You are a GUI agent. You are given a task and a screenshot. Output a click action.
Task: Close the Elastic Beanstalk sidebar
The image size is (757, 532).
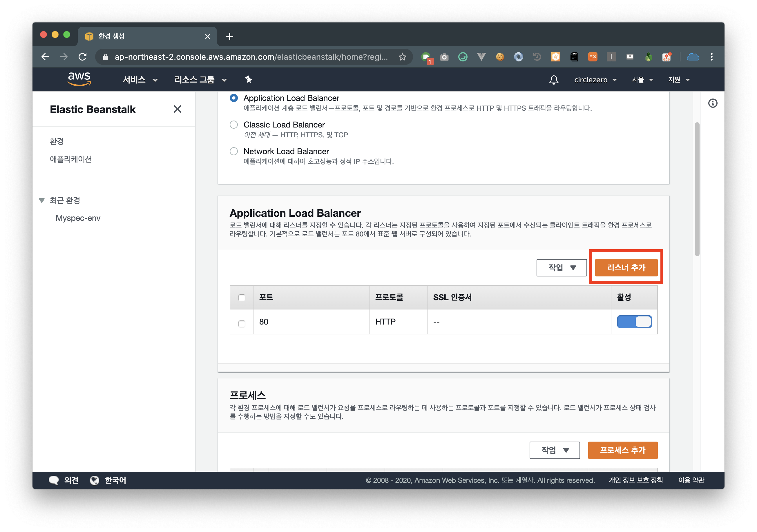(x=178, y=109)
